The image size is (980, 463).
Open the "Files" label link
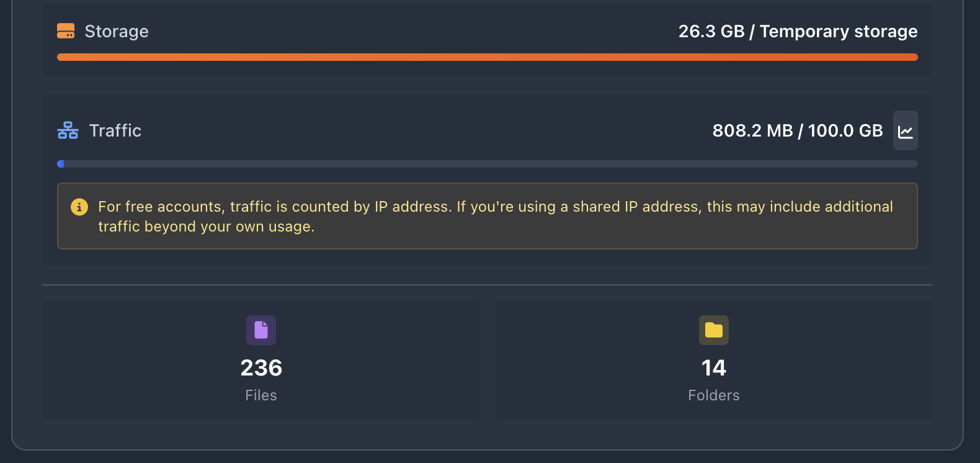point(261,395)
